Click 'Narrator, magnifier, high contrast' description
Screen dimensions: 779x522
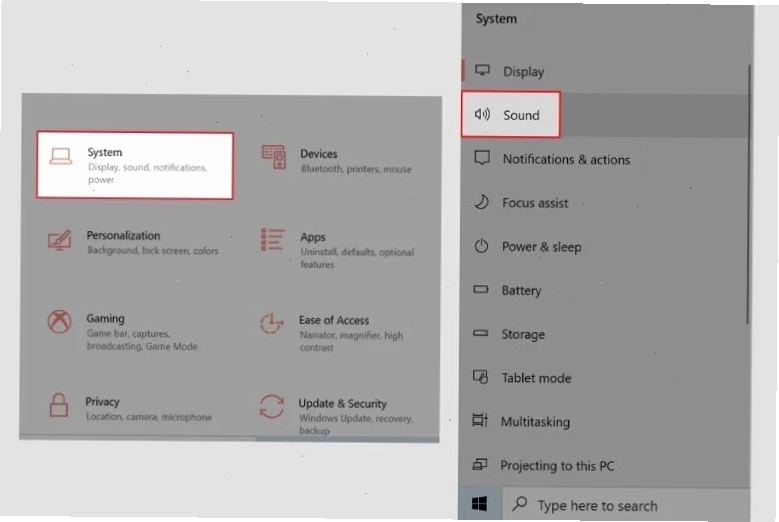(x=351, y=341)
